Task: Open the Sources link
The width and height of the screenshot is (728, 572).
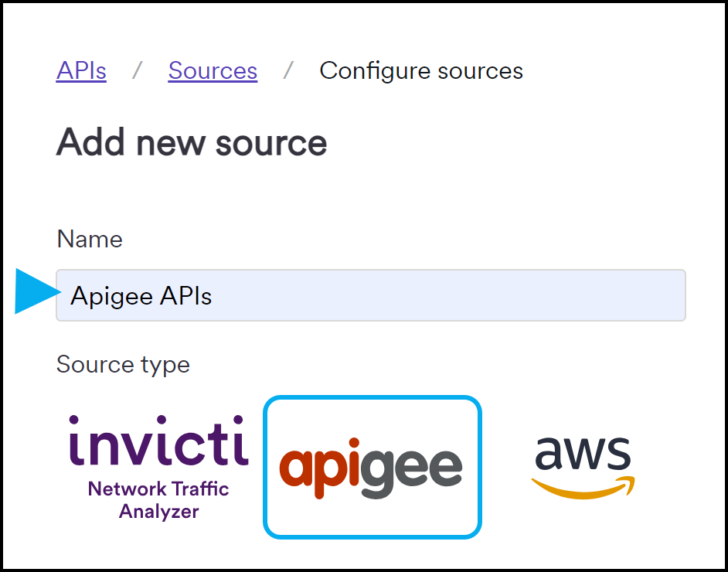Action: click(x=213, y=70)
